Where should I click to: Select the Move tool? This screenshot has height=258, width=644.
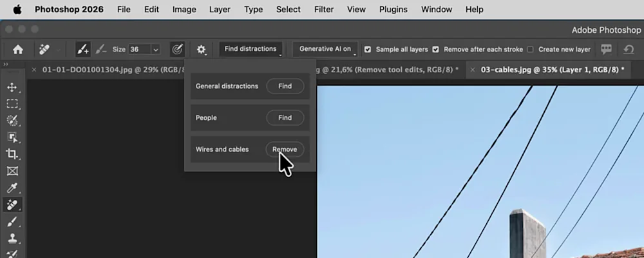point(12,87)
